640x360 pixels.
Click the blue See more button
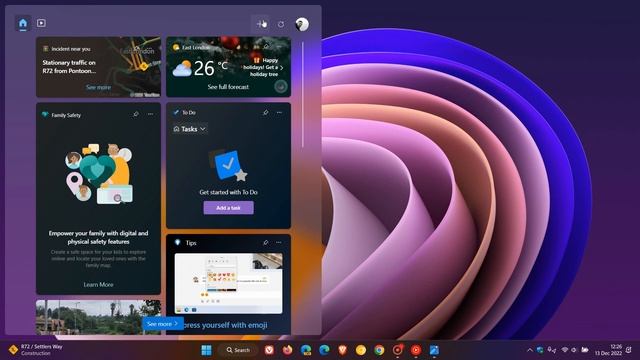pyautogui.click(x=162, y=324)
